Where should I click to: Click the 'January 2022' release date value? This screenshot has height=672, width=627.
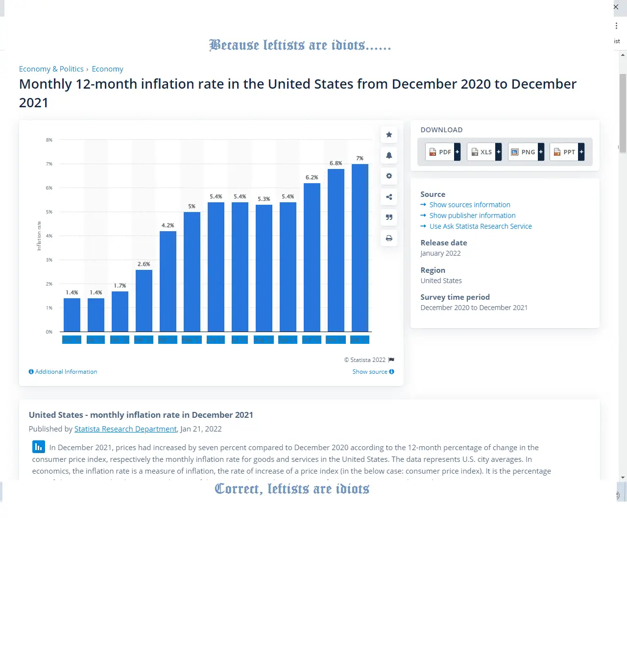[440, 253]
